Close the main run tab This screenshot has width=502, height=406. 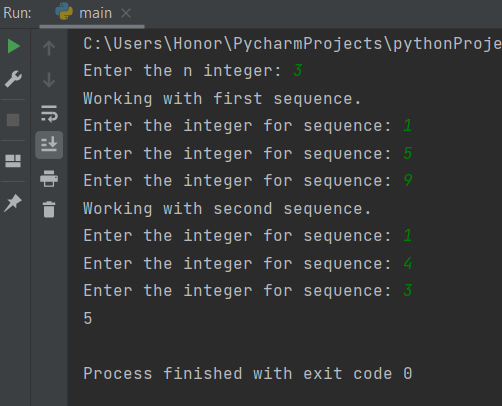[x=126, y=13]
